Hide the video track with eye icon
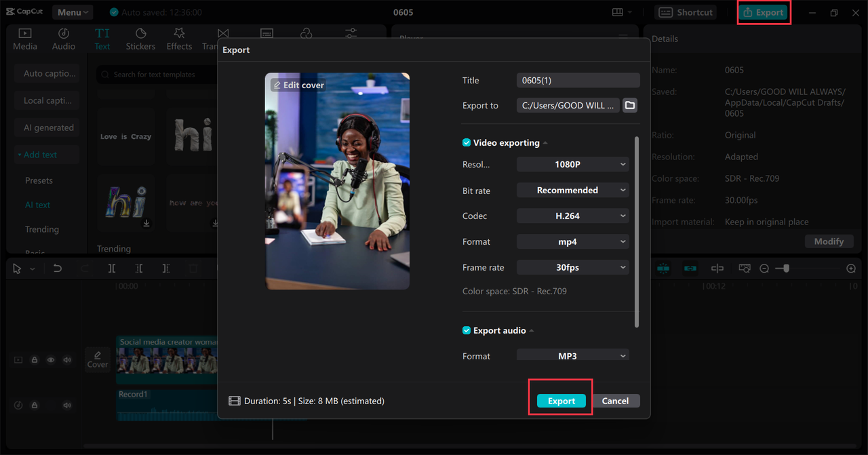 (x=51, y=360)
